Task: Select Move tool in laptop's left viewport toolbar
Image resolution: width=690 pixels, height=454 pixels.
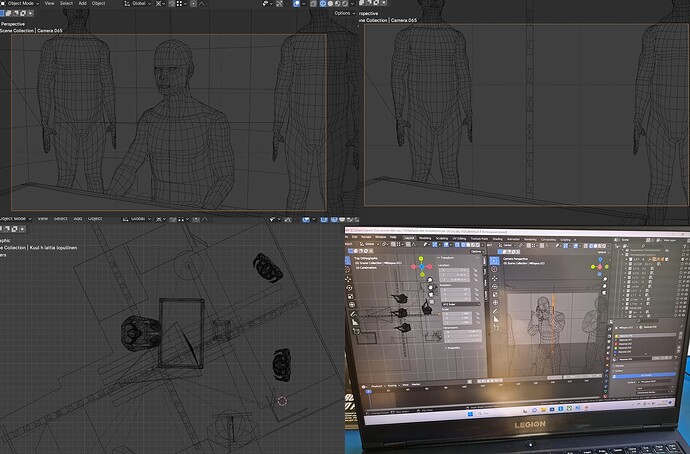Action: click(x=349, y=279)
